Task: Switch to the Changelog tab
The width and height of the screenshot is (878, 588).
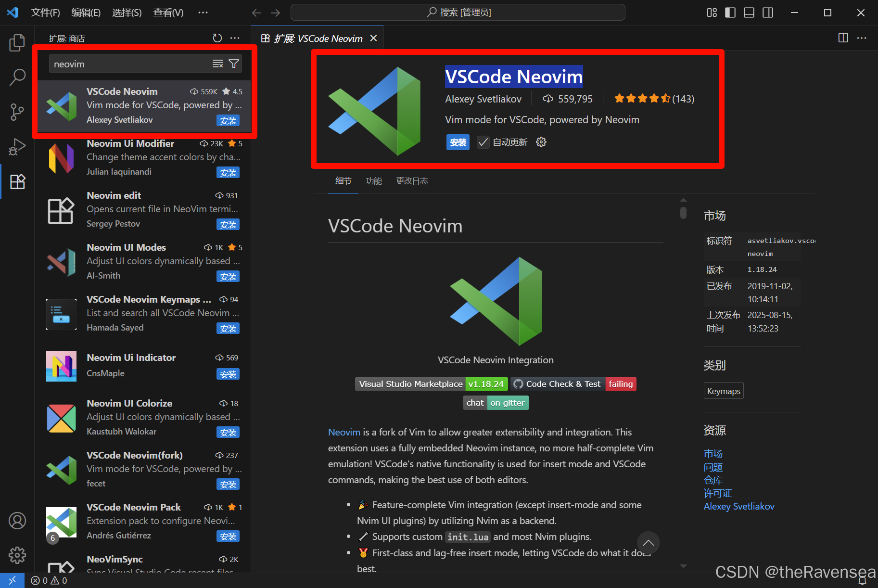Action: 412,181
